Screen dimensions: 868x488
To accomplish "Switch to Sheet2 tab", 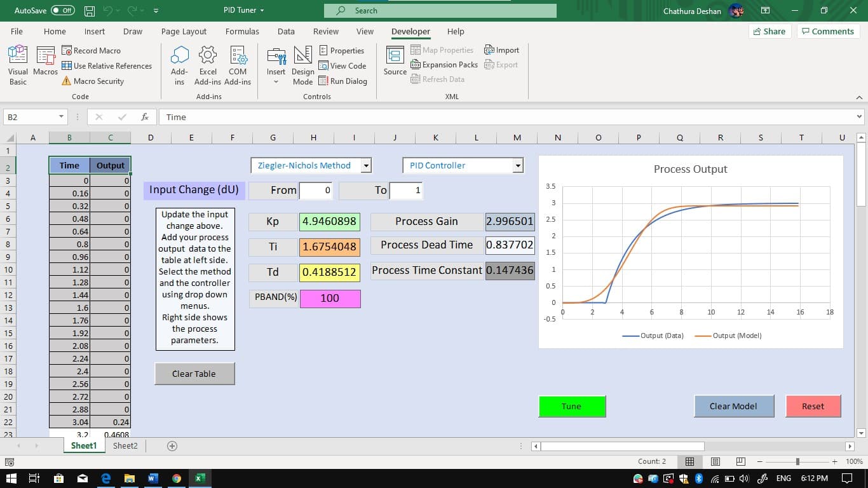I will pos(125,445).
